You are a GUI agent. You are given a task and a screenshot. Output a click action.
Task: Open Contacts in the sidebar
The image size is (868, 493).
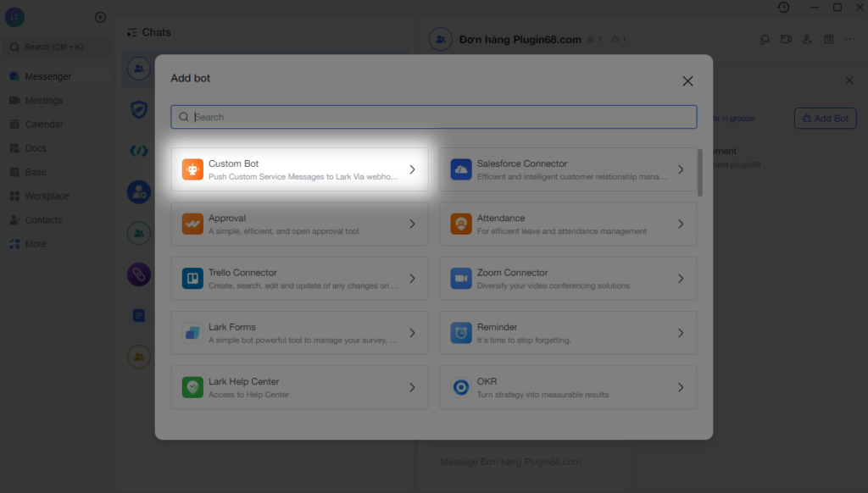55,219
